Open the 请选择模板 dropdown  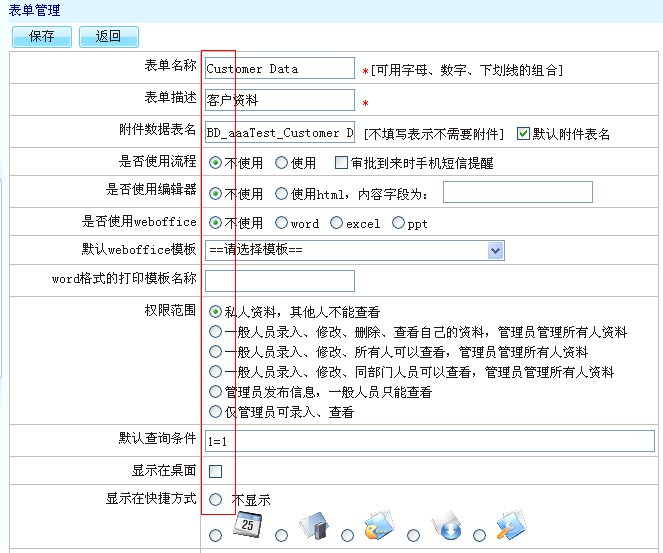coord(355,251)
